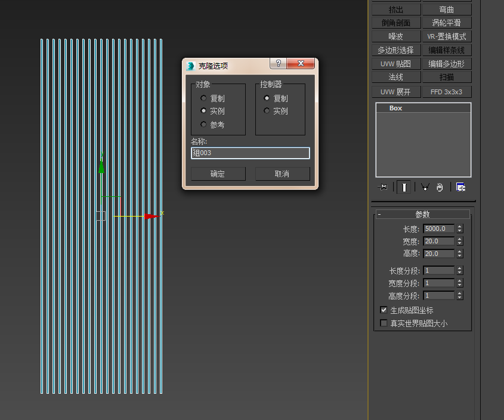Image resolution: width=504 pixels, height=420 pixels.
Task: Apply the 扫描 modifier
Action: click(x=447, y=77)
